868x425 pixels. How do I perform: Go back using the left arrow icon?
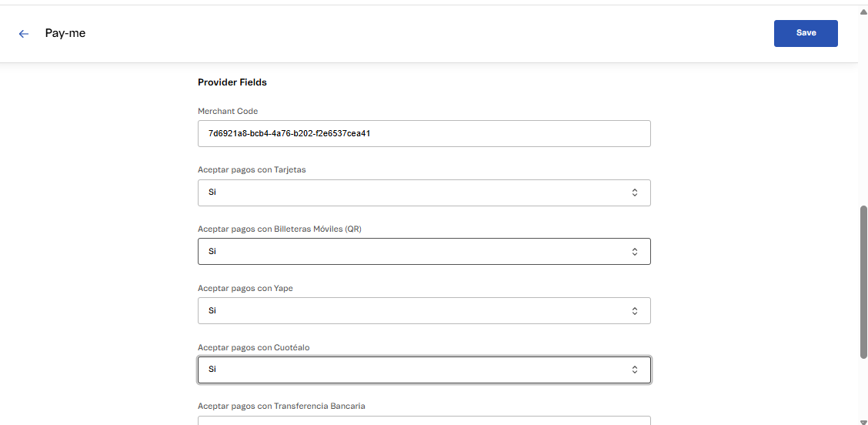coord(24,34)
